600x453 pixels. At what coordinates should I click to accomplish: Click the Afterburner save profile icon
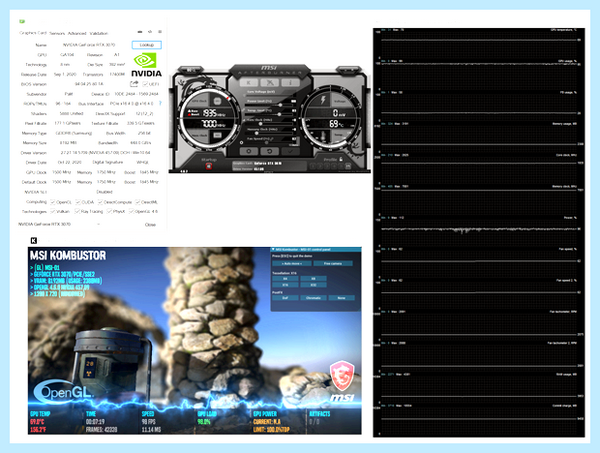point(348,166)
